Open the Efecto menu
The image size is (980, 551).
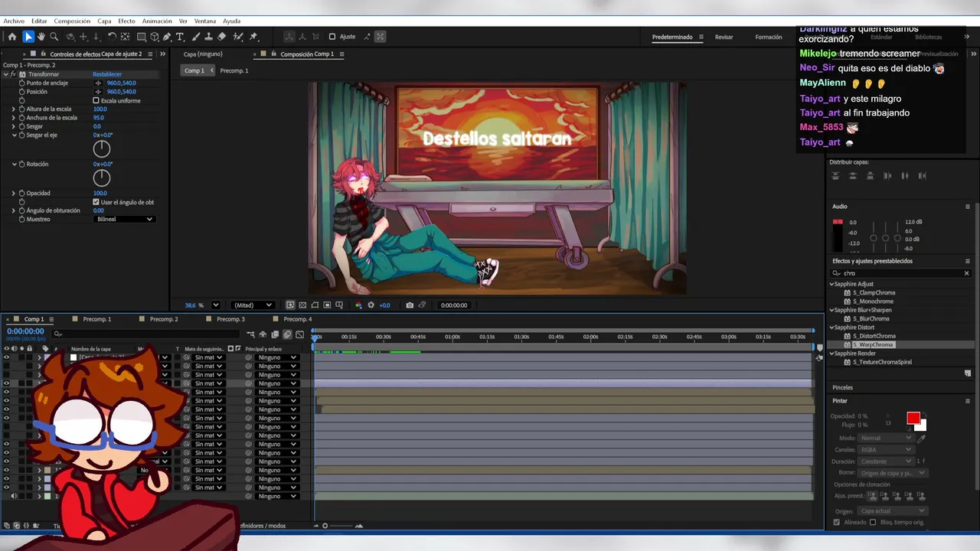[126, 21]
